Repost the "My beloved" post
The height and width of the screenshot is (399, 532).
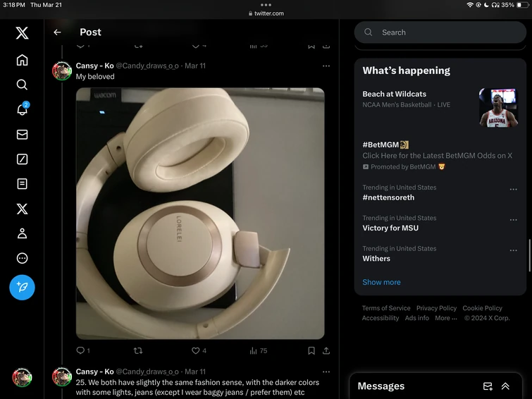(x=137, y=350)
